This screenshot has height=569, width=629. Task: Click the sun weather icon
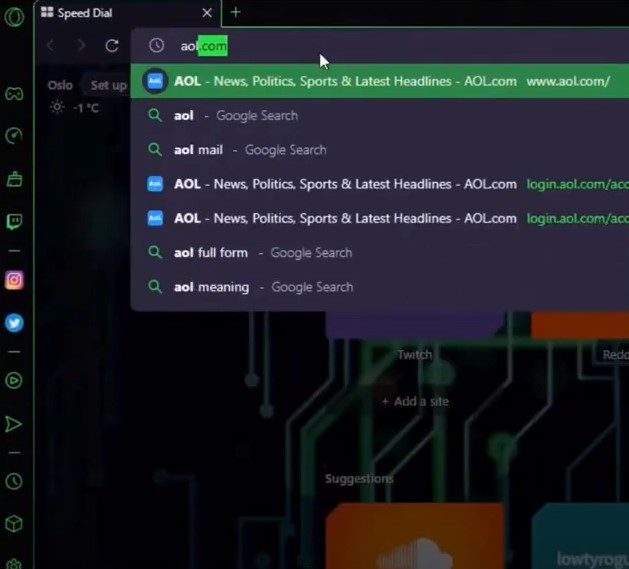click(57, 107)
